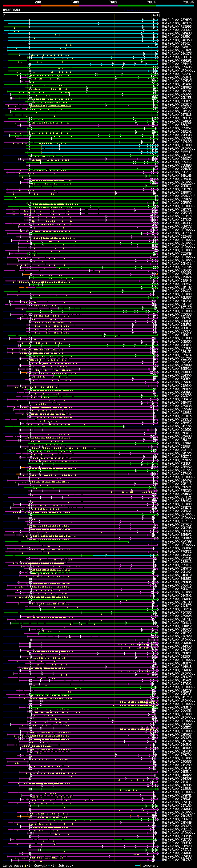197x868 pixels.
Task: Open hit UniRef100_P13993
Action: coord(176,26)
